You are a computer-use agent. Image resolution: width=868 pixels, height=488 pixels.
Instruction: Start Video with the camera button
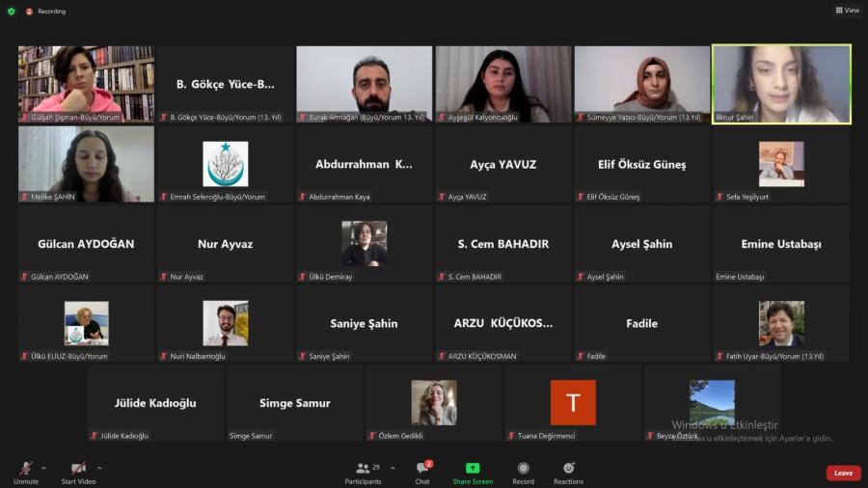coord(78,472)
